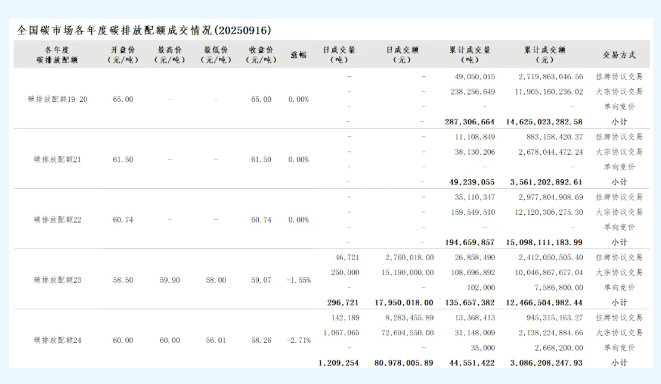Viewport: 661px width, 384px height.
Task: Click daily volume 46,721
Action: click(x=347, y=258)
